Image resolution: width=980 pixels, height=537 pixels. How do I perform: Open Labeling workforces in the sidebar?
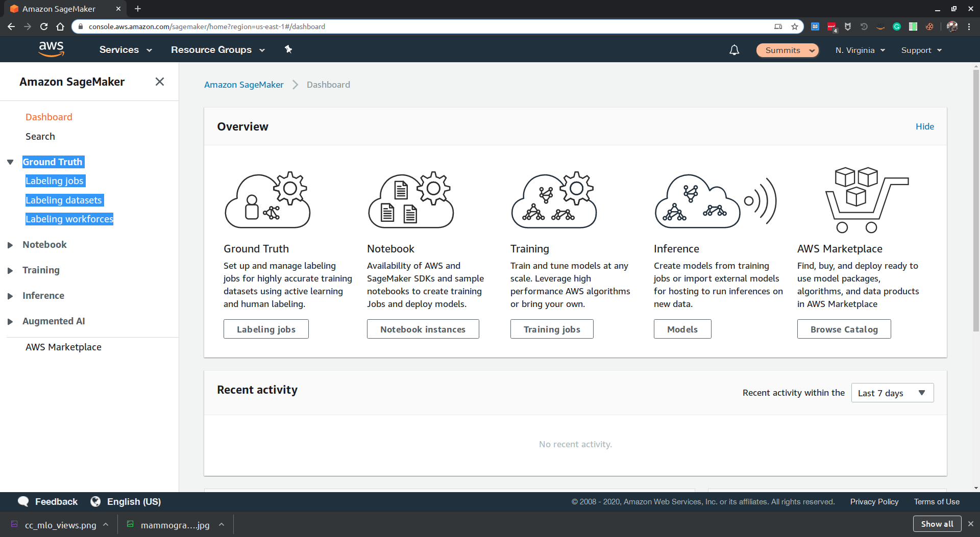(x=69, y=219)
